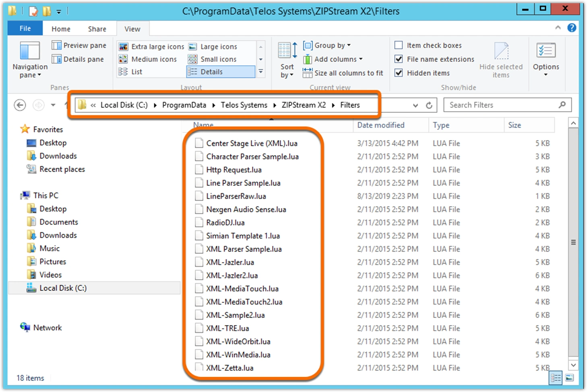
Task: Select Nexgen Audio Sense.lua file
Action: tap(246, 209)
